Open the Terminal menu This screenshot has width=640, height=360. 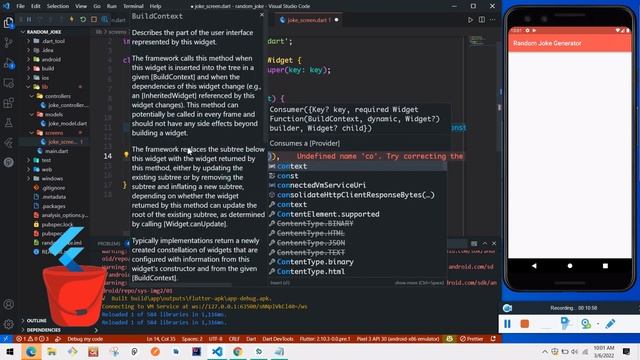[x=133, y=6]
